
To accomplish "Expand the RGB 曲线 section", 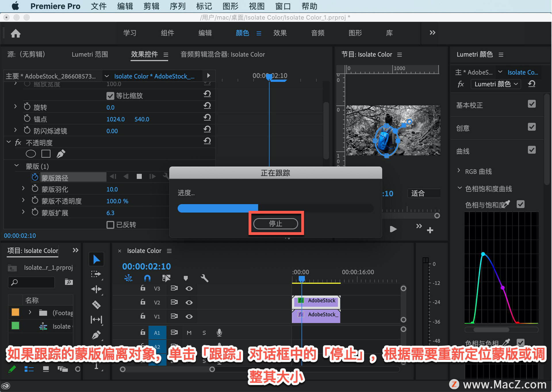I will click(459, 171).
